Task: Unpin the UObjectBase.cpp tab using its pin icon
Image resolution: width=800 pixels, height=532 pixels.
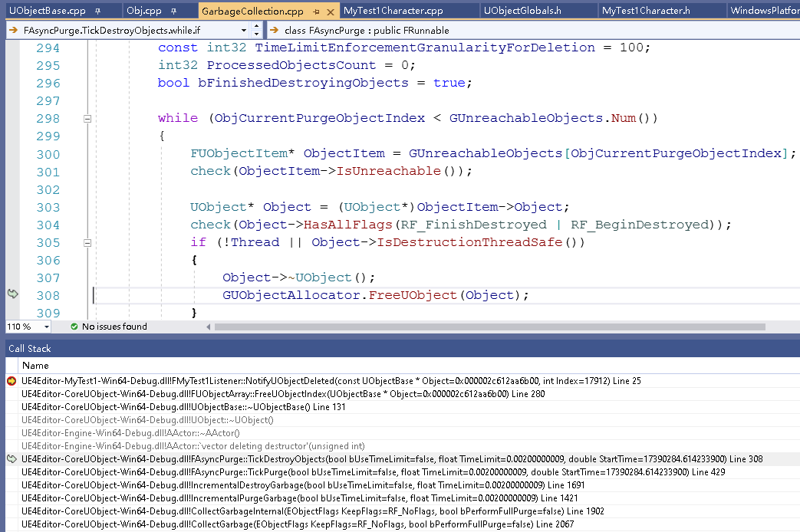Action: [x=97, y=11]
